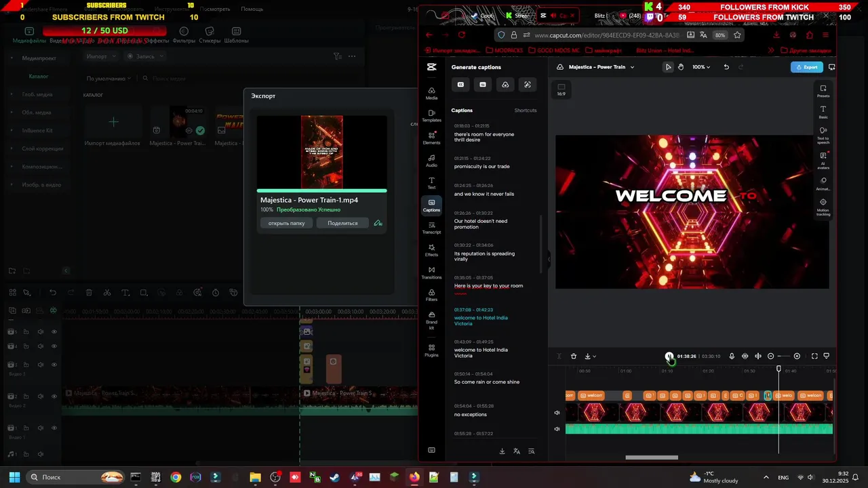Mute the Видео 2 track in Filmora
Viewport: 868px width, 488px height.
click(x=40, y=396)
